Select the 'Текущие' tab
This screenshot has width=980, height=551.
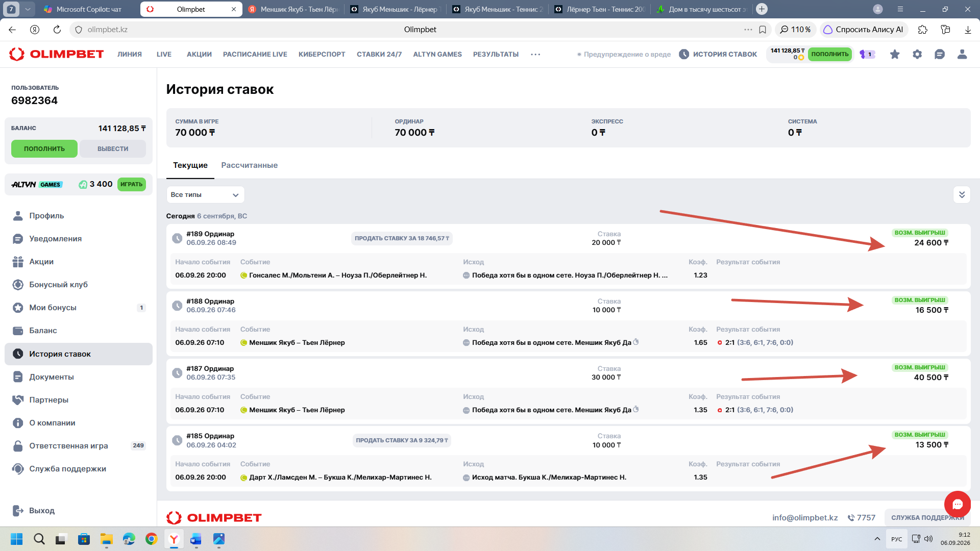click(190, 165)
